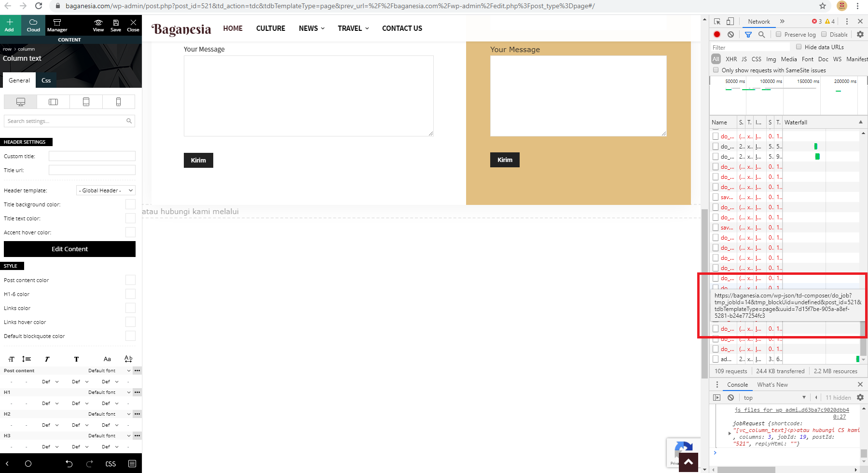
Task: Stop recording the network log
Action: pos(717,34)
